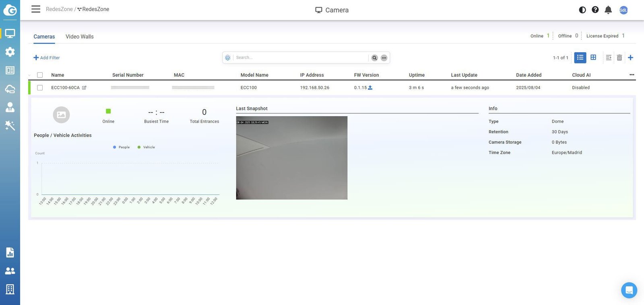Screen dimensions: 644x305
Task: Check the select-all header checkbox
Action: 40,75
